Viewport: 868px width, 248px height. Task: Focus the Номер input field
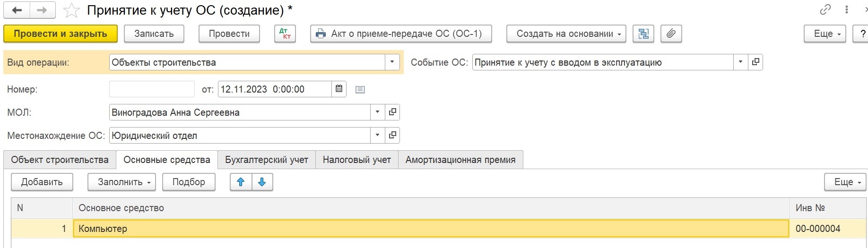(x=152, y=89)
